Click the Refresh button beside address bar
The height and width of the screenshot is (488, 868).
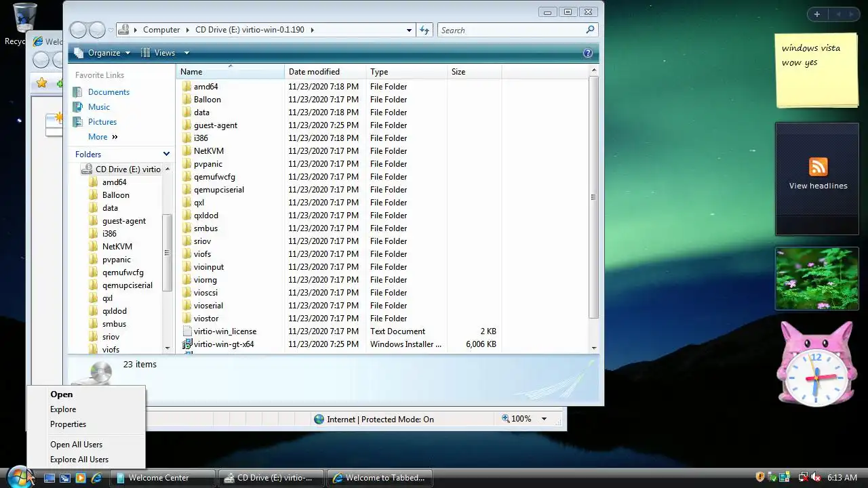pyautogui.click(x=425, y=30)
